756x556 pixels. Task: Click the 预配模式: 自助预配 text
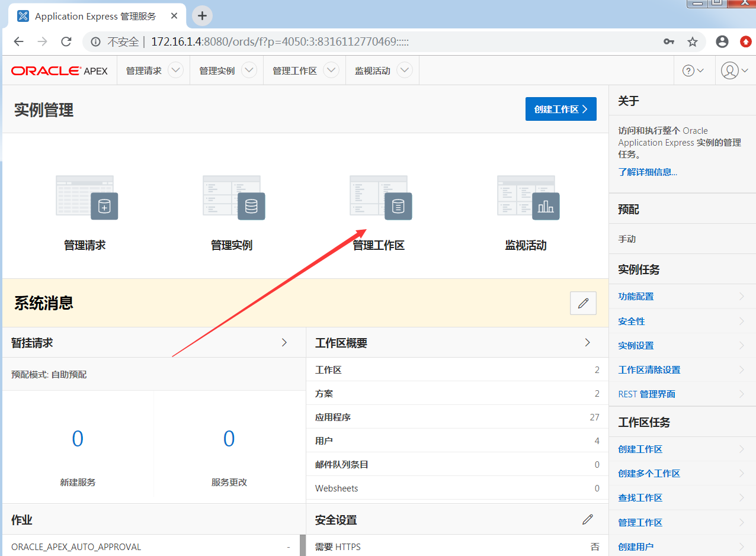pyautogui.click(x=49, y=374)
